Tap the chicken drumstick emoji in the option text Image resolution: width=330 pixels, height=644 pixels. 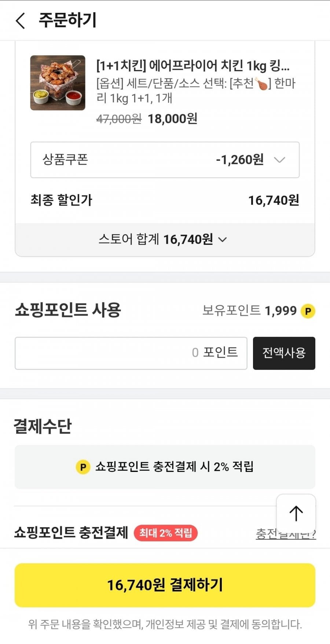(262, 84)
